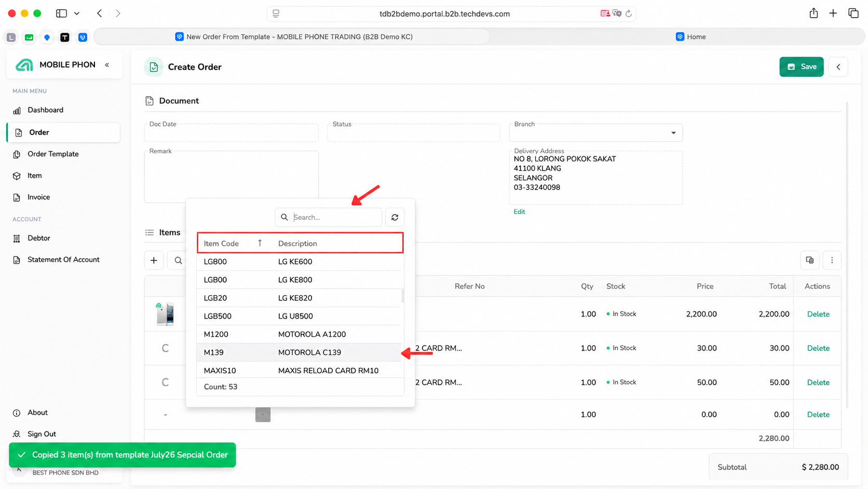868x489 pixels.
Task: Open the items more options menu
Action: (832, 260)
